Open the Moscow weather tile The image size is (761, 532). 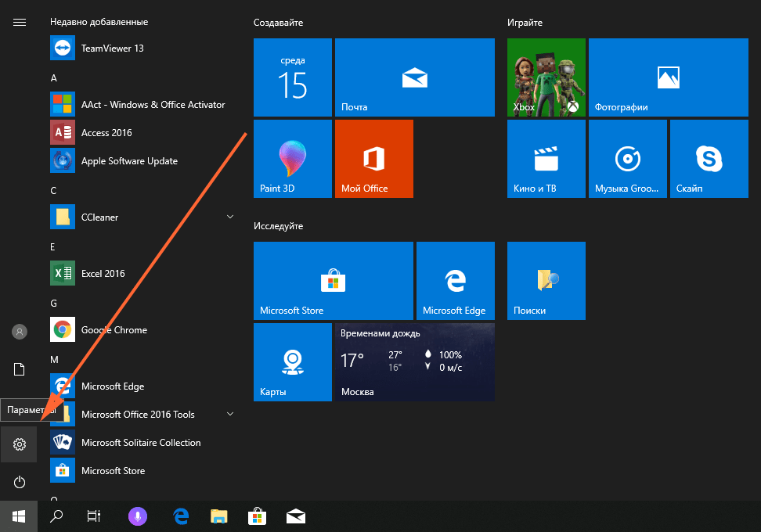point(415,362)
